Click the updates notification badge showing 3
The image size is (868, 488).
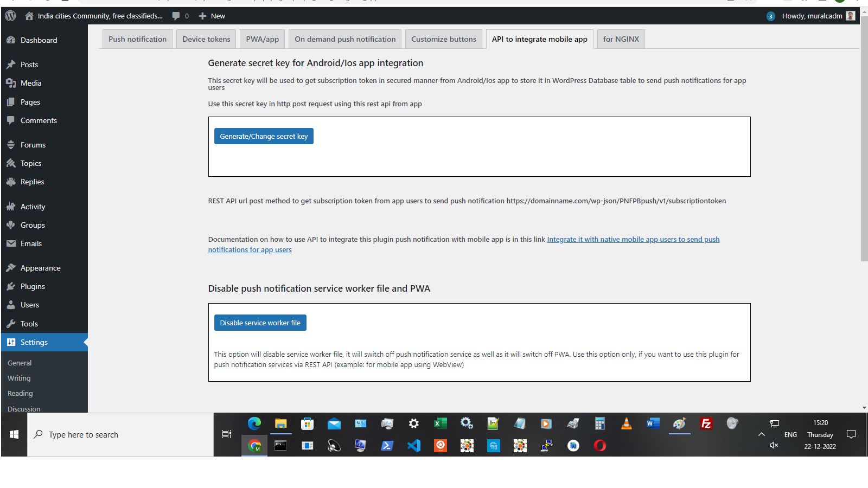(x=770, y=16)
